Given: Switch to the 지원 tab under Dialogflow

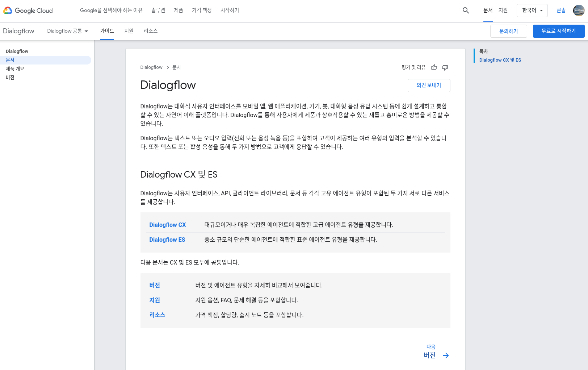Looking at the screenshot, I should [129, 31].
